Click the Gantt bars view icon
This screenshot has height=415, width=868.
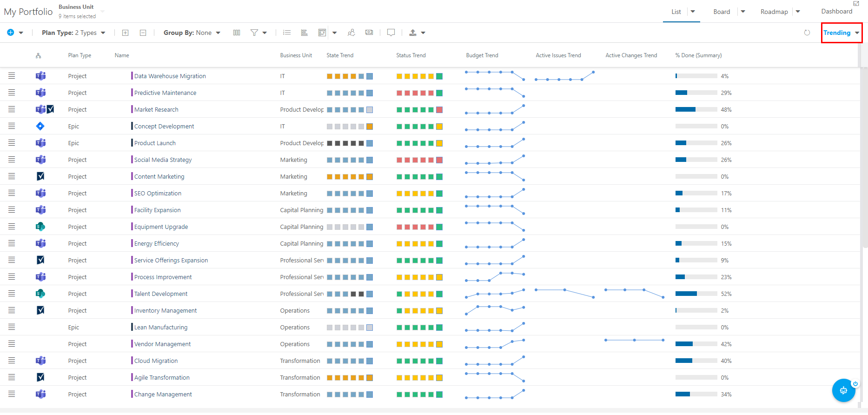pos(305,33)
